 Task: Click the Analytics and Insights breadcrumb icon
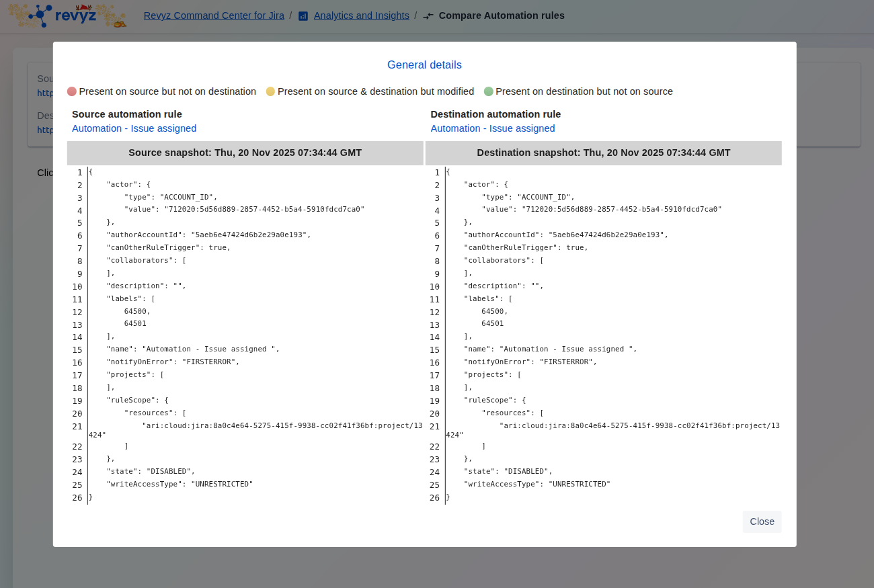(303, 16)
